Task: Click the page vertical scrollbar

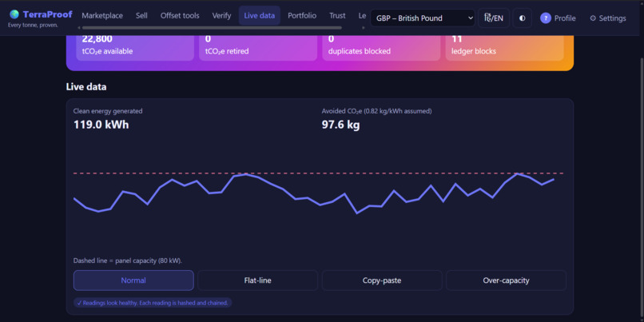Action: pos(642,189)
